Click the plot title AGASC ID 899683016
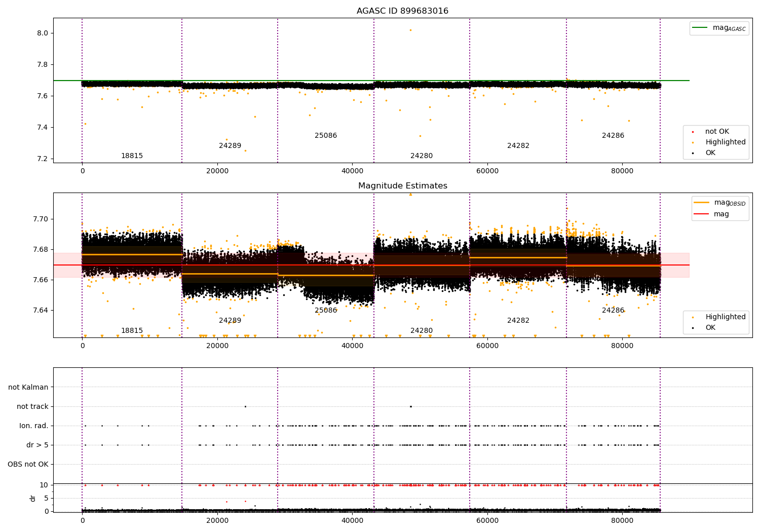This screenshot has height=532, width=760. point(402,11)
